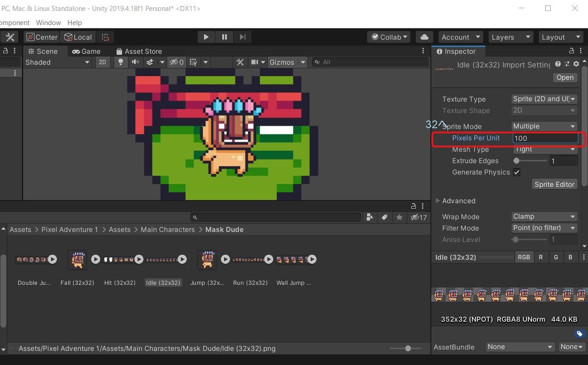Switch to the Game tab
The width and height of the screenshot is (588, 365).
point(86,51)
